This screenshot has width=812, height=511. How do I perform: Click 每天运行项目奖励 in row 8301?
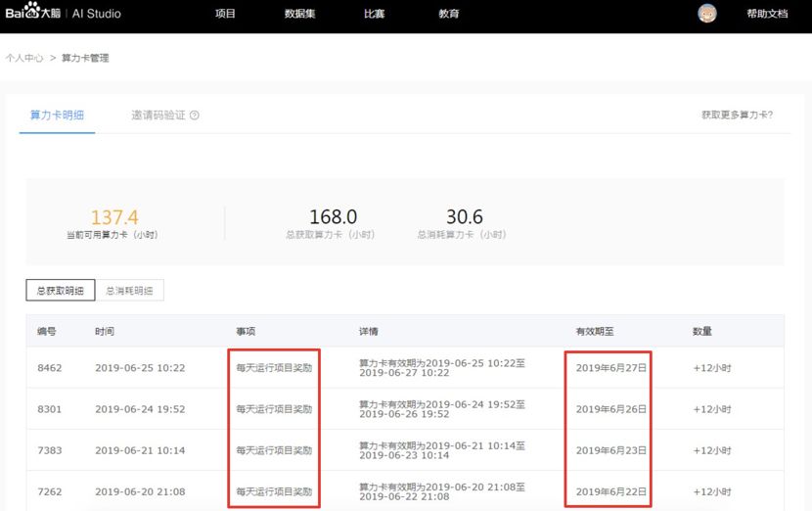(275, 409)
